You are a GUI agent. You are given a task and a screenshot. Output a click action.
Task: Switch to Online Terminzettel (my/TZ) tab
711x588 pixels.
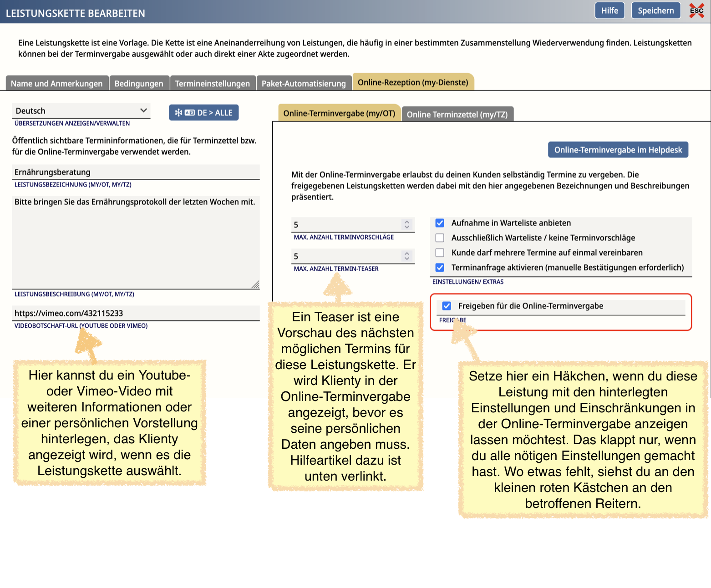point(457,114)
